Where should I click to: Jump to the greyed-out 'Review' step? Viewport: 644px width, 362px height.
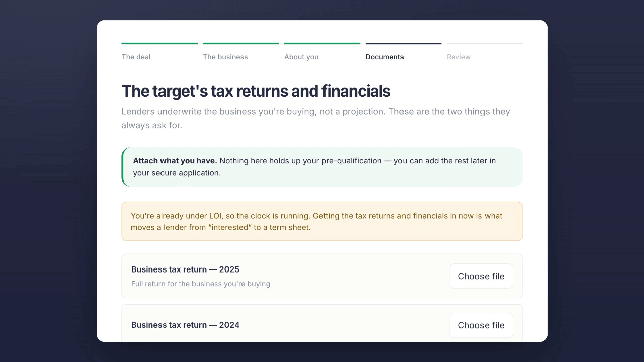(x=459, y=57)
